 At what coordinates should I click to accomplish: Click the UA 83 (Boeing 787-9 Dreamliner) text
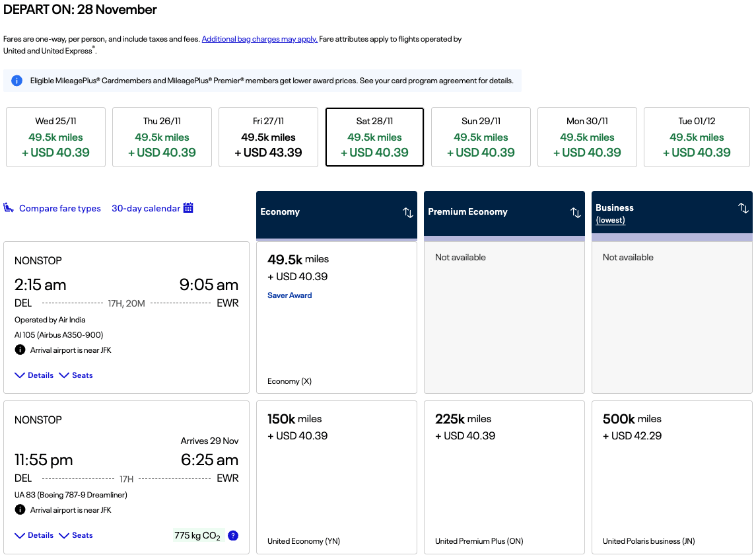71,495
